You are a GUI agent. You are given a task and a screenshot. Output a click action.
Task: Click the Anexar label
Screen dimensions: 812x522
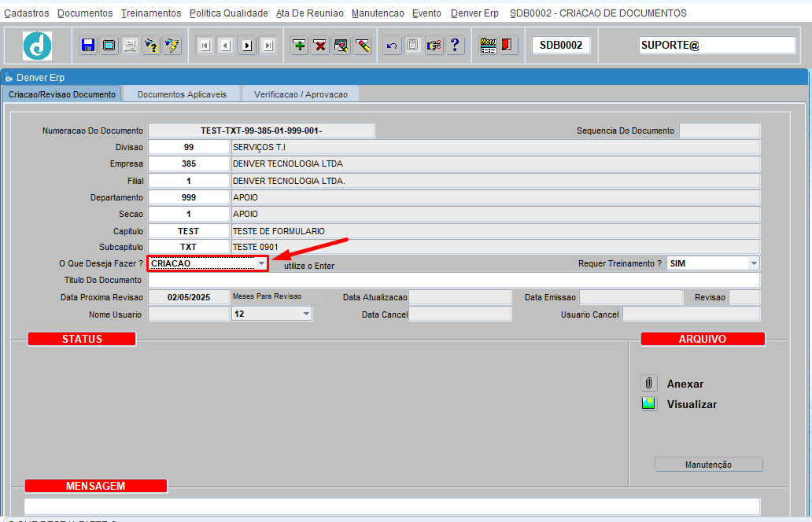(x=685, y=384)
